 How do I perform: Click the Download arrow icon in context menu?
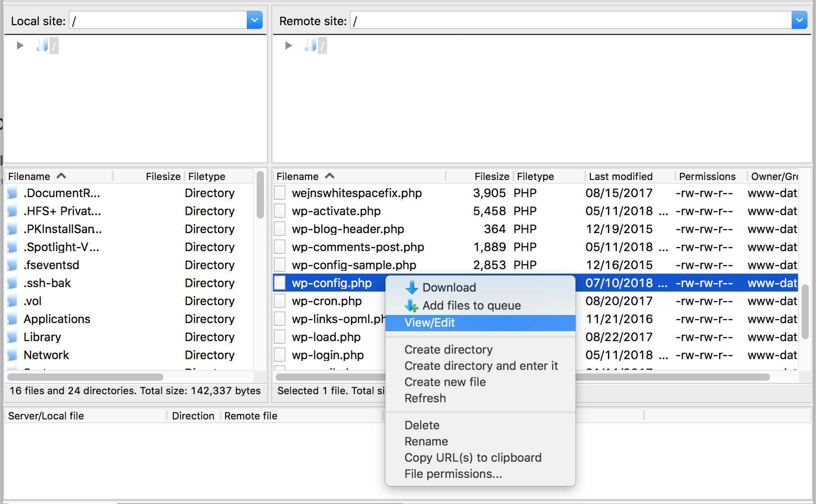412,288
